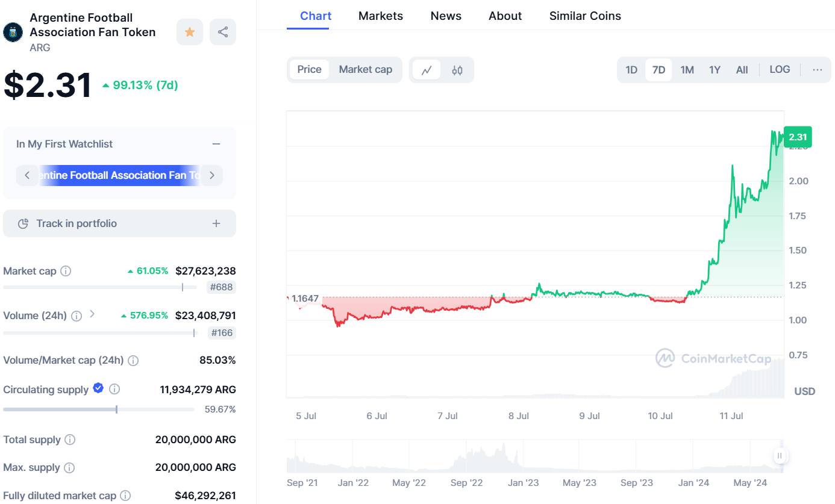Click In My First Watchlist label

click(x=64, y=144)
